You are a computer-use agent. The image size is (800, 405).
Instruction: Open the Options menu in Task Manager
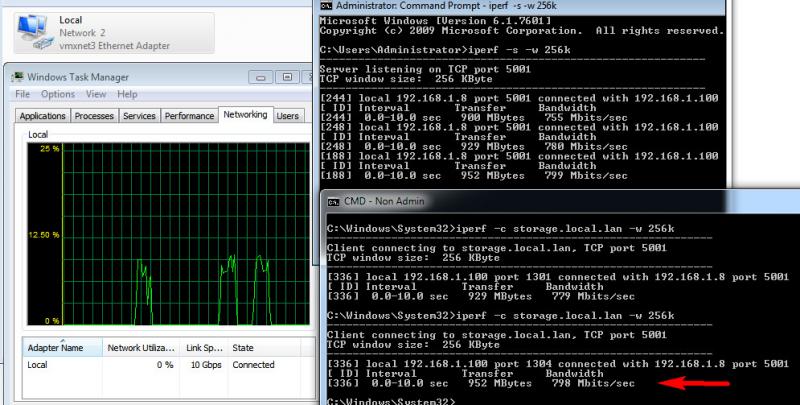(58, 94)
